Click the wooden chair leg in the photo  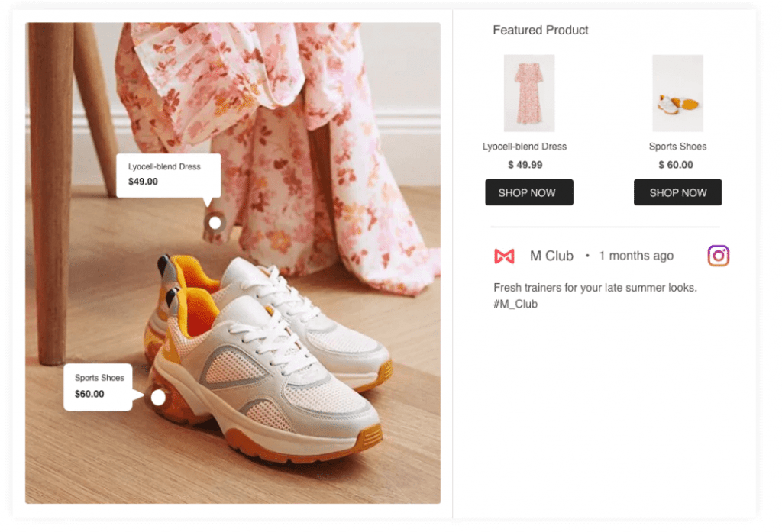pos(51,191)
